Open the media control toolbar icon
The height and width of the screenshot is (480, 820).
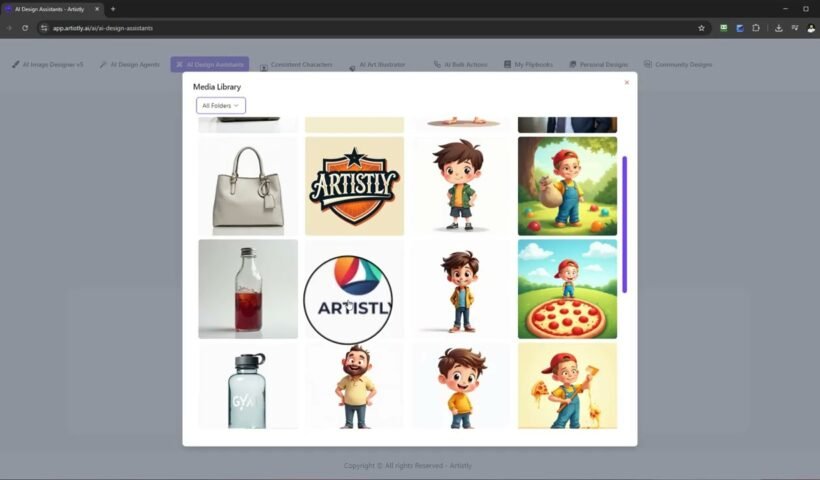(795, 28)
